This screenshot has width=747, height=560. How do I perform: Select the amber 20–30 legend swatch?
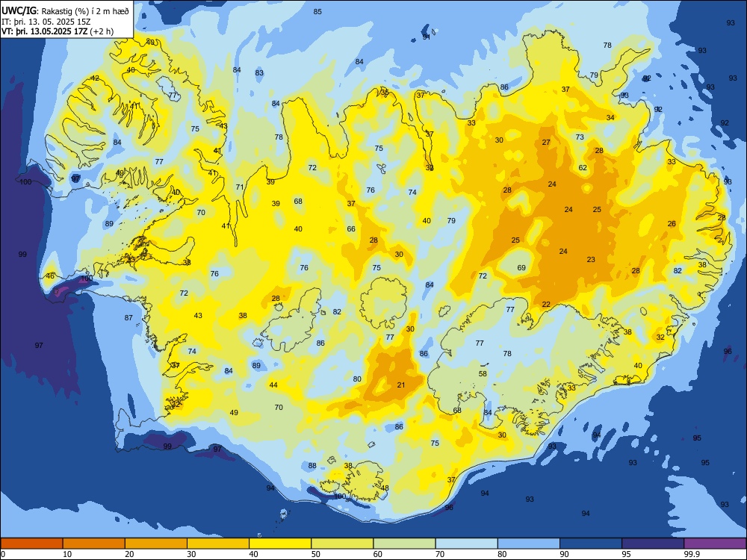click(156, 544)
